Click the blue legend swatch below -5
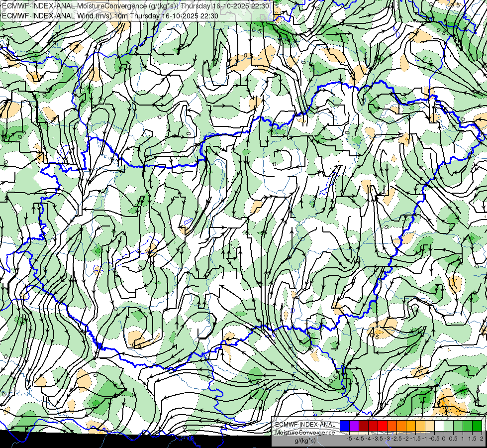This screenshot has height=448, width=487. tap(345, 426)
